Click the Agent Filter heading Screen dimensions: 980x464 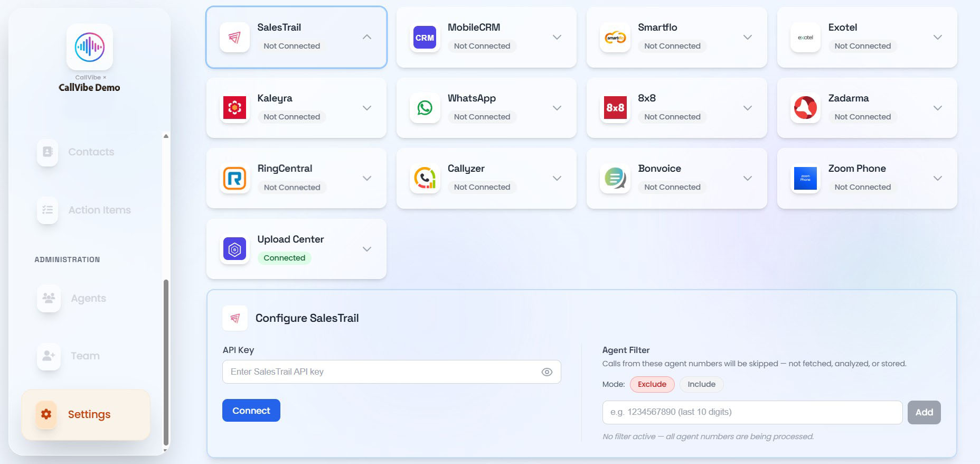click(626, 350)
